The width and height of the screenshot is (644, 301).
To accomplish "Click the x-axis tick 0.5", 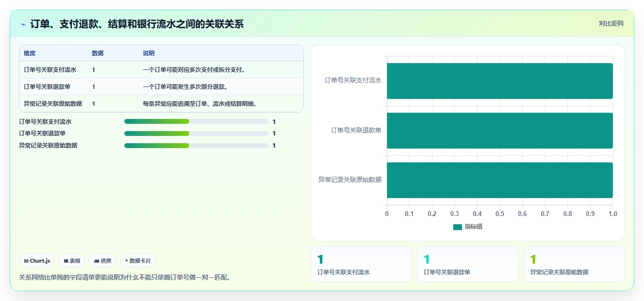I will (500, 214).
